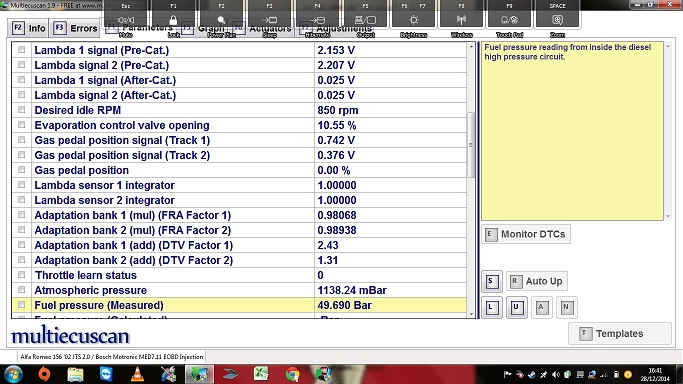683x384 pixels.
Task: Click the Auto Up button
Action: click(537, 281)
